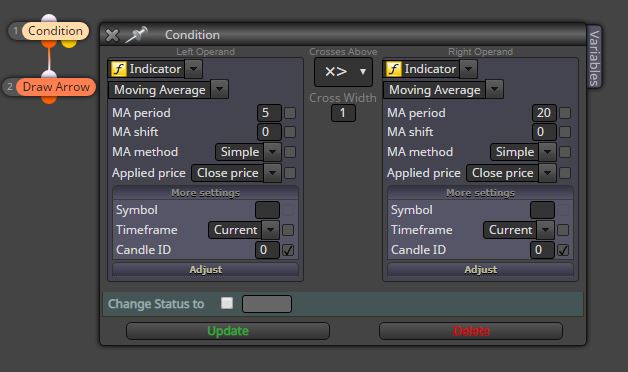Image resolution: width=628 pixels, height=372 pixels.
Task: Click the orange output connector below Draw Arrow
Action: click(49, 99)
